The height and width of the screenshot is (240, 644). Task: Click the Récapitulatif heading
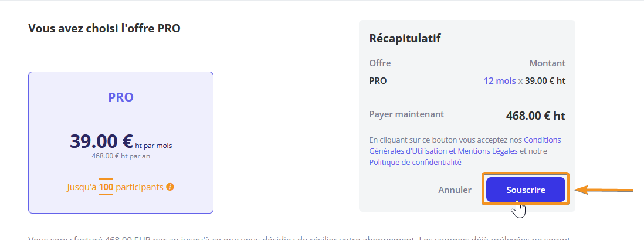coord(405,39)
